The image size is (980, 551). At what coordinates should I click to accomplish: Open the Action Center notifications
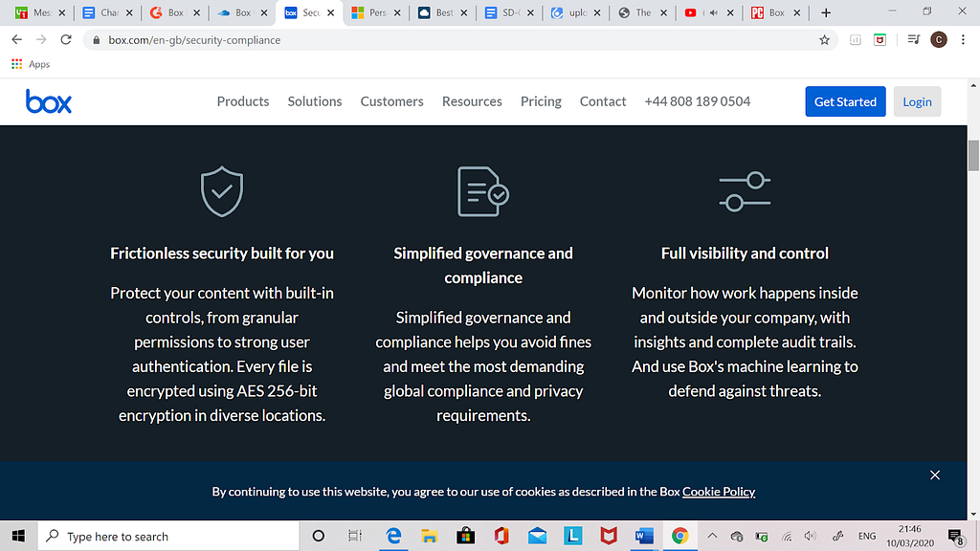click(x=956, y=536)
